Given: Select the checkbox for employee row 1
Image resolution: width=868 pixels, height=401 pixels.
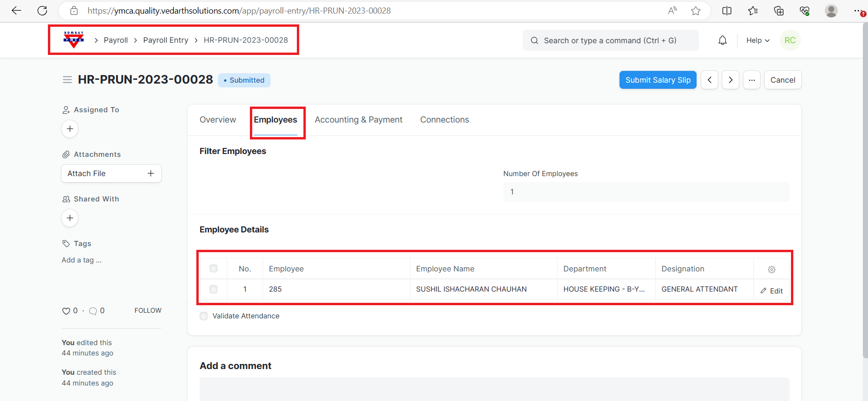Looking at the screenshot, I should pos(214,289).
